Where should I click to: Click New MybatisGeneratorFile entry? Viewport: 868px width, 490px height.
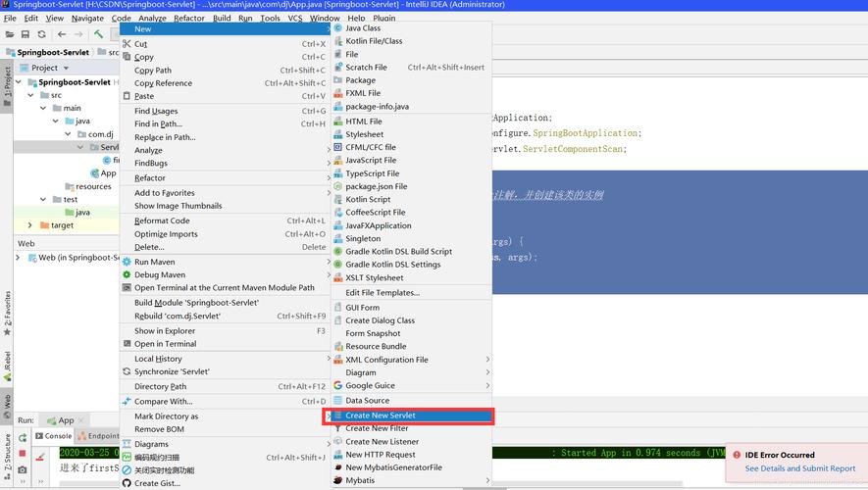pyautogui.click(x=411, y=467)
